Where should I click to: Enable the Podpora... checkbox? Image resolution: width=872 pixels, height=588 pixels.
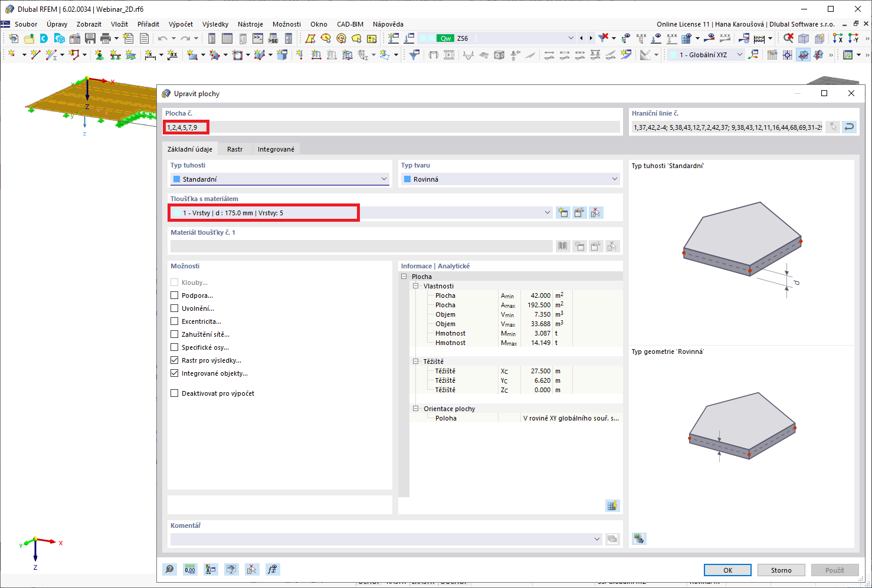tap(175, 295)
